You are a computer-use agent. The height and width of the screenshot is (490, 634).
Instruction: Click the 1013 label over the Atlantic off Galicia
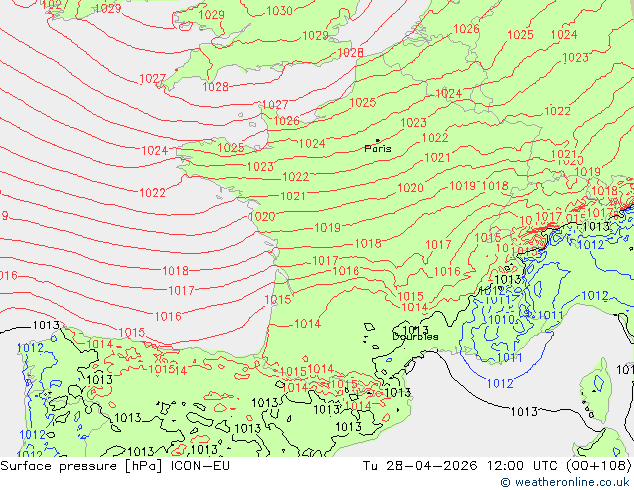pyautogui.click(x=46, y=325)
